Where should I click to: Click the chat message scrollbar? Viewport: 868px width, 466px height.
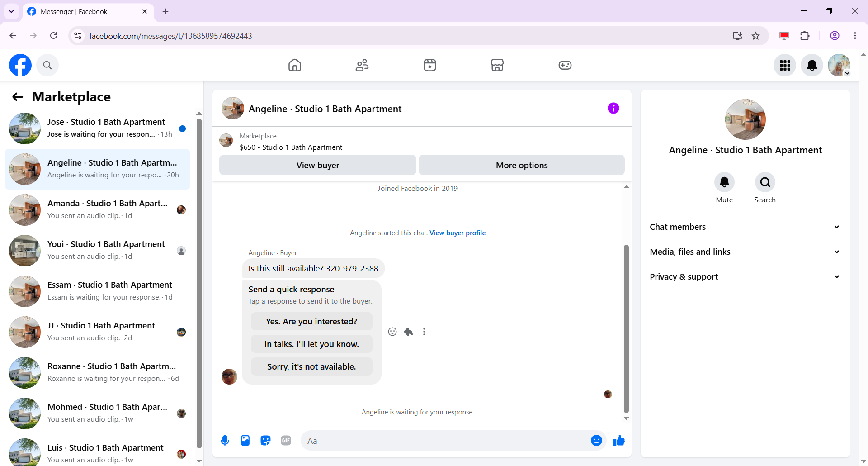(x=626, y=329)
